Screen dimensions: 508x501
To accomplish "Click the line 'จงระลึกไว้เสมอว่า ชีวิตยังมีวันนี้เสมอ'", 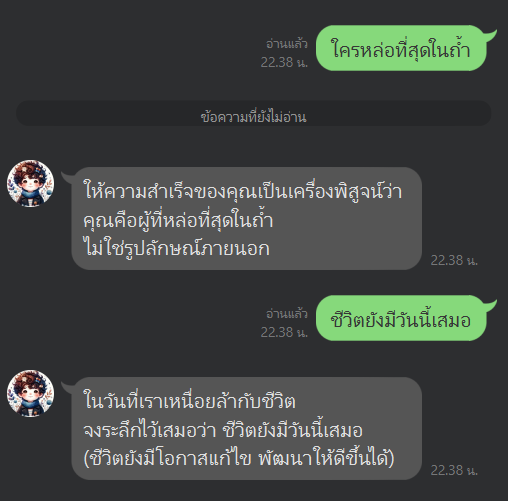I will click(223, 429).
